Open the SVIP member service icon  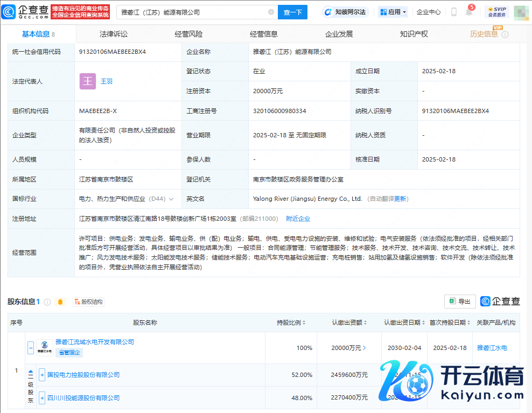496,12
